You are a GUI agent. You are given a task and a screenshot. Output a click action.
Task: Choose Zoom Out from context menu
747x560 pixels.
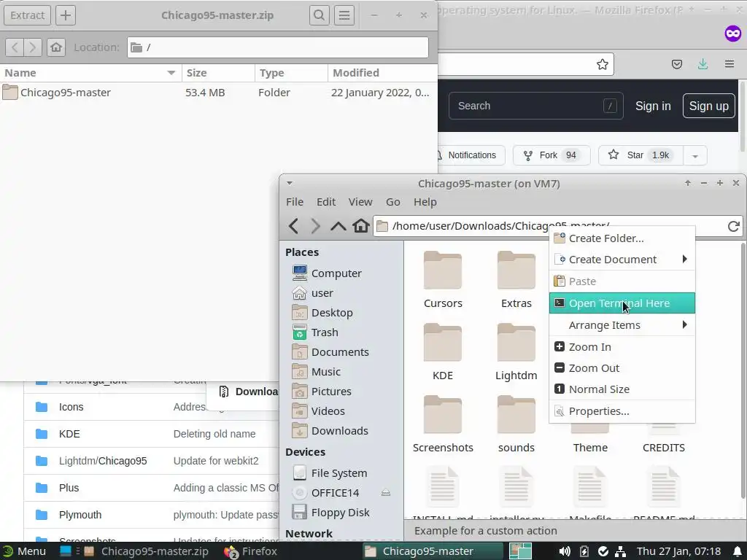(x=622, y=368)
